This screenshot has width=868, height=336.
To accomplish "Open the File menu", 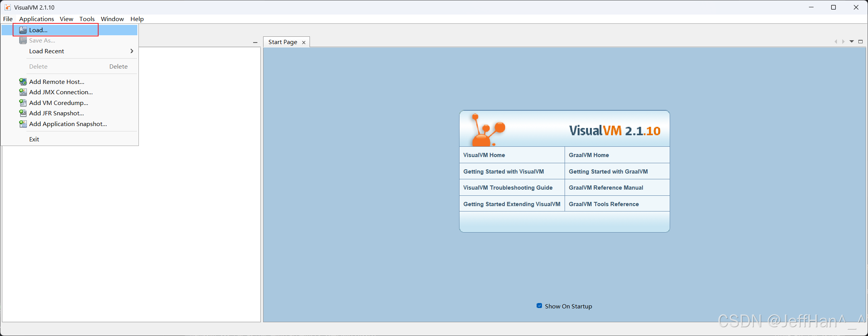I will point(8,19).
